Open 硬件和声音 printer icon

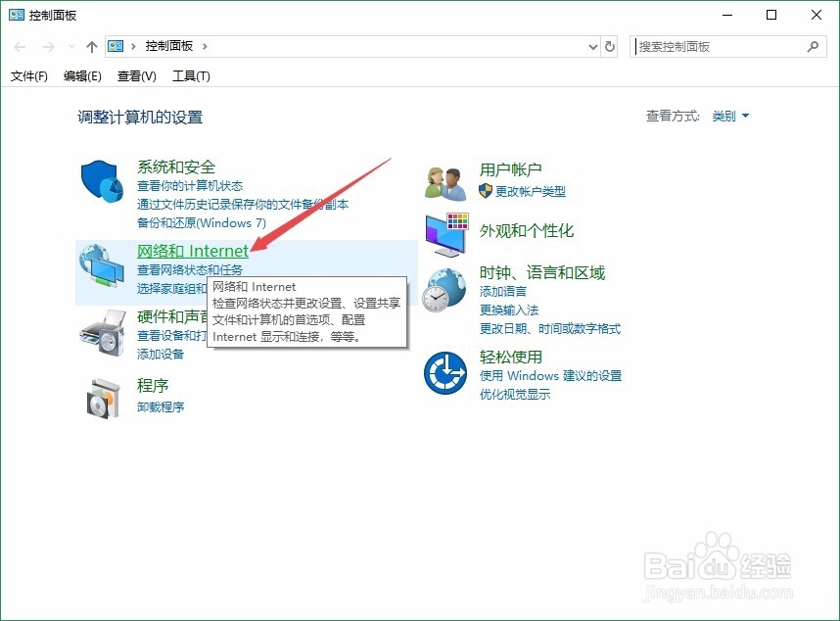point(102,332)
